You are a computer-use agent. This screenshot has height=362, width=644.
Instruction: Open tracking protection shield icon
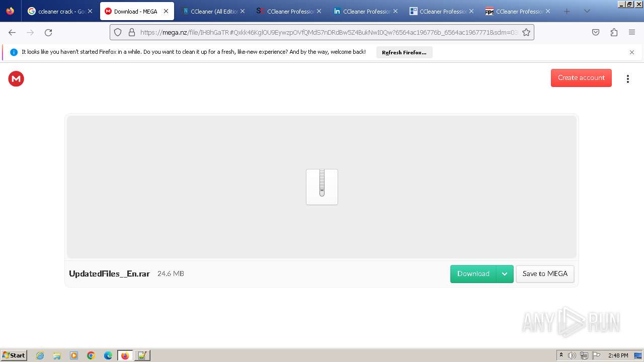[x=118, y=32]
